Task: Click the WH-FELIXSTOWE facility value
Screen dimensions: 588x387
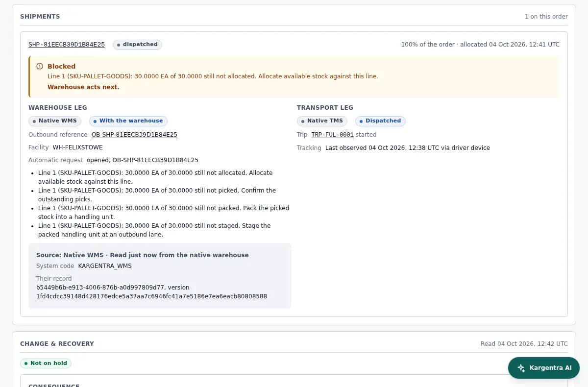Action: click(x=78, y=147)
